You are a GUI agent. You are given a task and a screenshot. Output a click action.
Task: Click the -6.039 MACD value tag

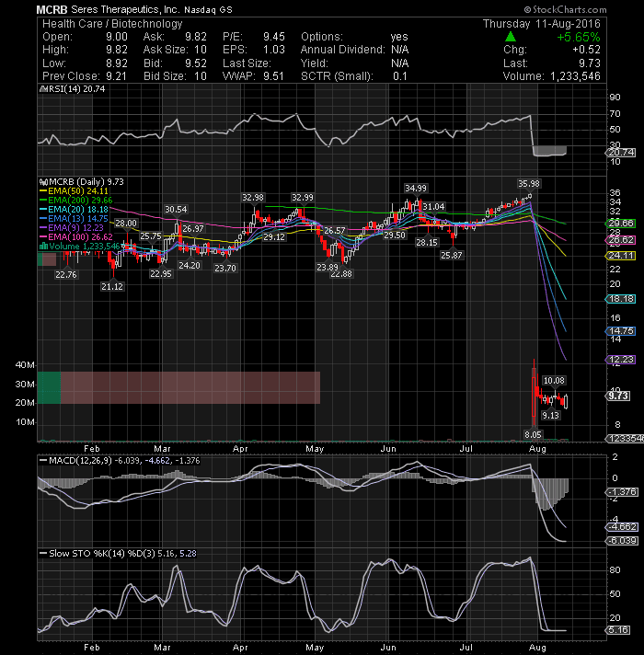(x=622, y=541)
